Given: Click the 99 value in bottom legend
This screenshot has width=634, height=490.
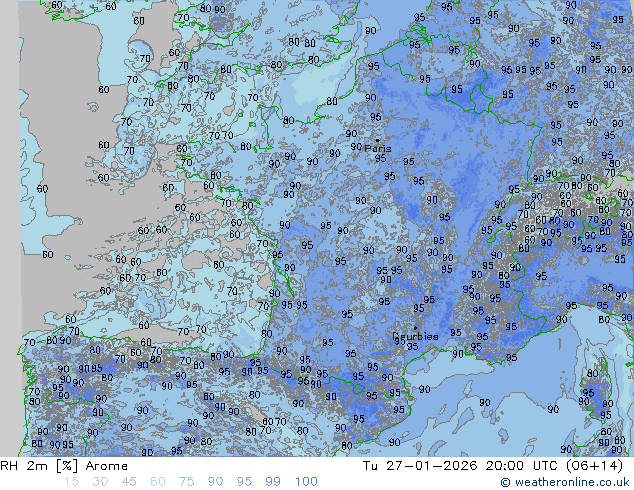Looking at the screenshot, I should (273, 482).
